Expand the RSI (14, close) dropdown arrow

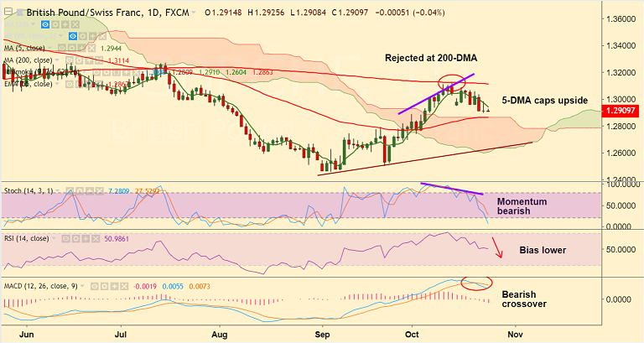(54, 238)
